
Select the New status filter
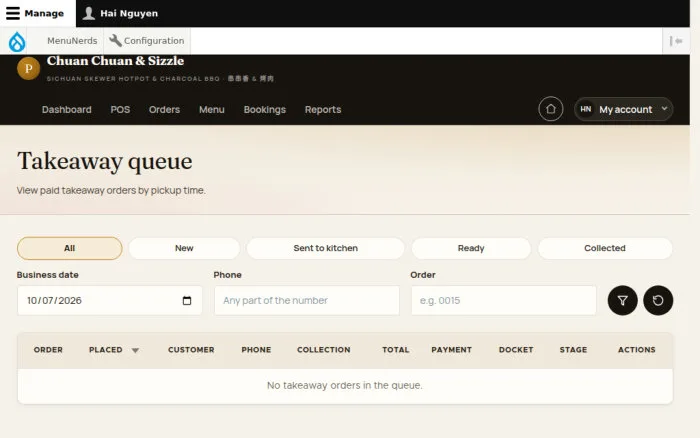pos(184,248)
